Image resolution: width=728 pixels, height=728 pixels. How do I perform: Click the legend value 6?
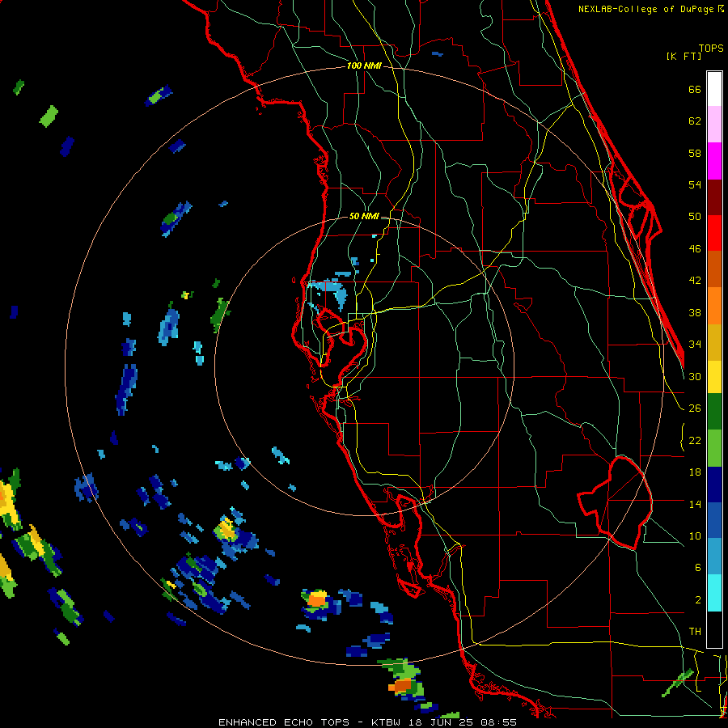[697, 567]
